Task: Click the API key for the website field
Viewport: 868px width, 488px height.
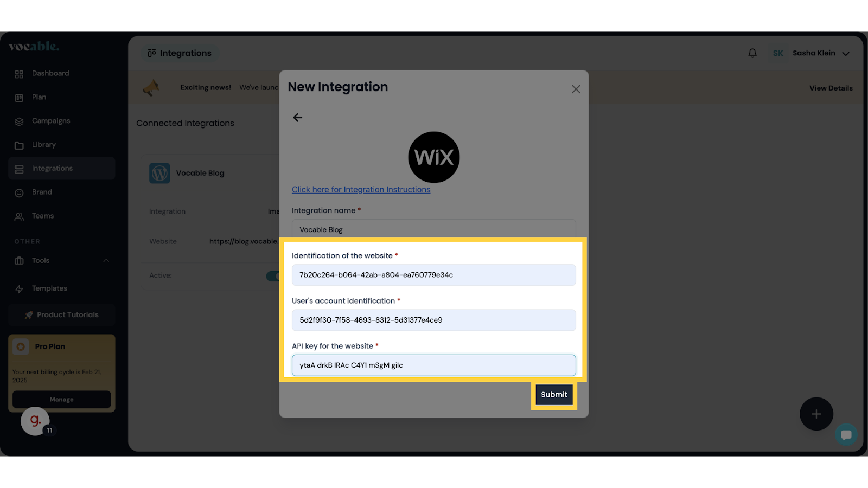Action: point(434,365)
